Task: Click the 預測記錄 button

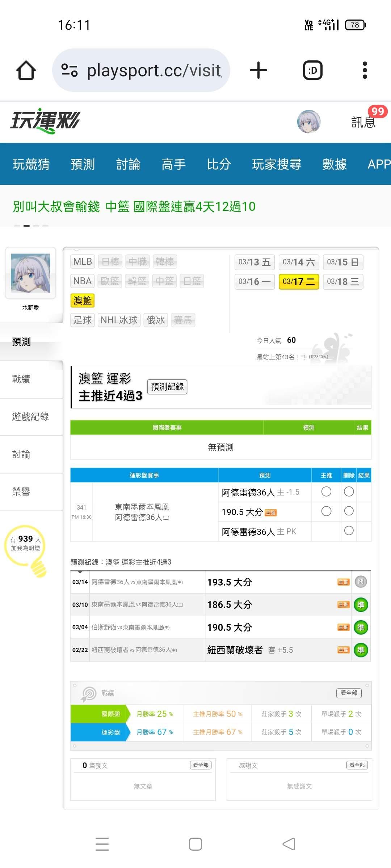Action: [x=167, y=387]
